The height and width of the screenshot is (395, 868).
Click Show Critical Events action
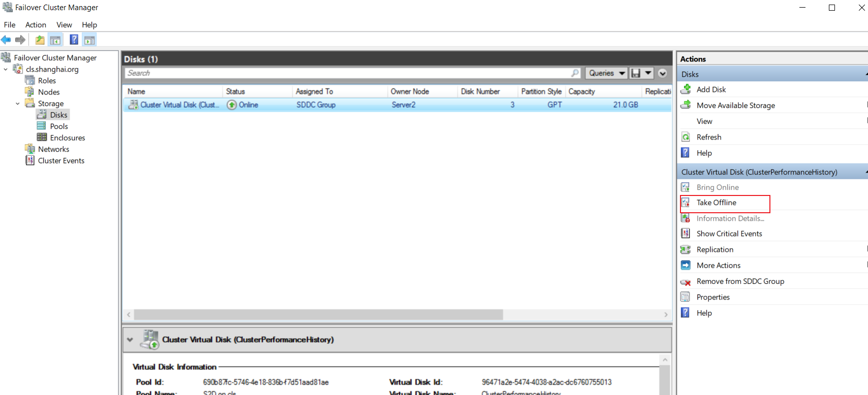coord(729,234)
